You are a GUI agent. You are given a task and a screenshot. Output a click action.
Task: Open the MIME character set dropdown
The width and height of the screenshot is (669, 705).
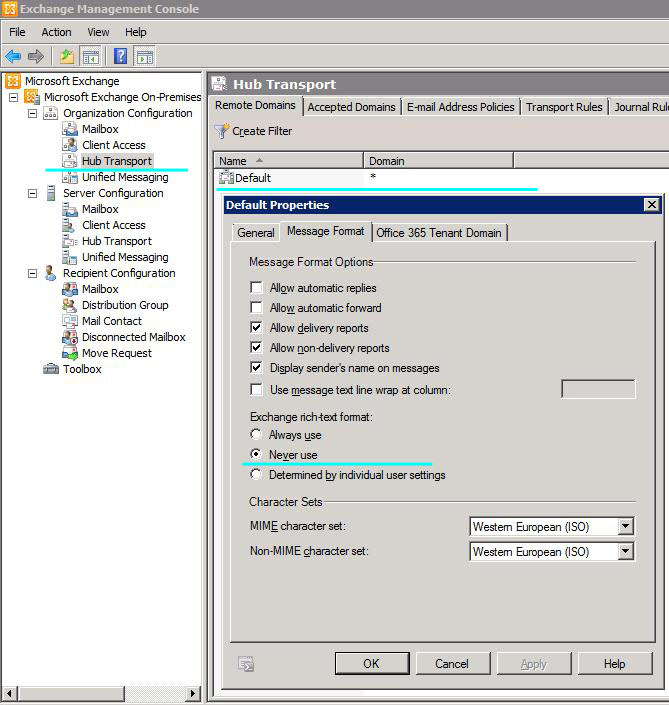[625, 526]
